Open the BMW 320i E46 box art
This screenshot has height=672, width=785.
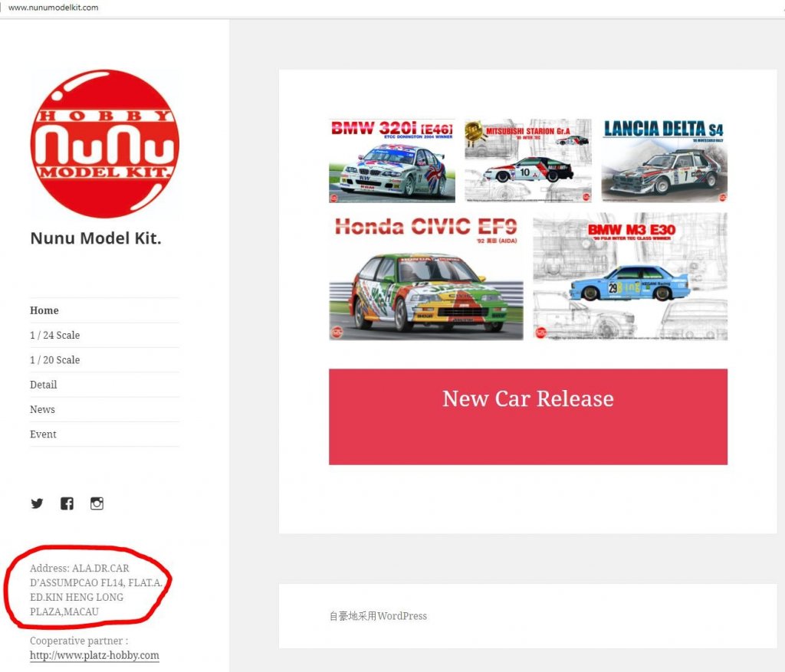point(392,161)
